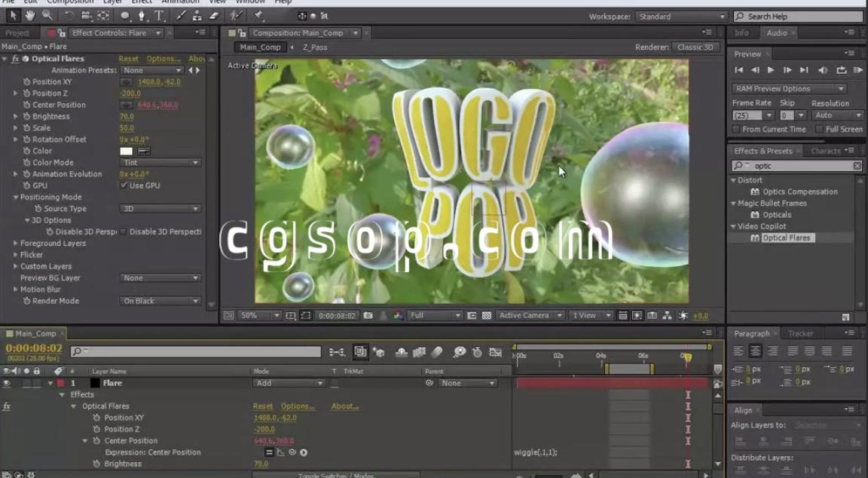The image size is (868, 478).
Task: Click the Mute Audio speaker icon
Action: click(823, 70)
